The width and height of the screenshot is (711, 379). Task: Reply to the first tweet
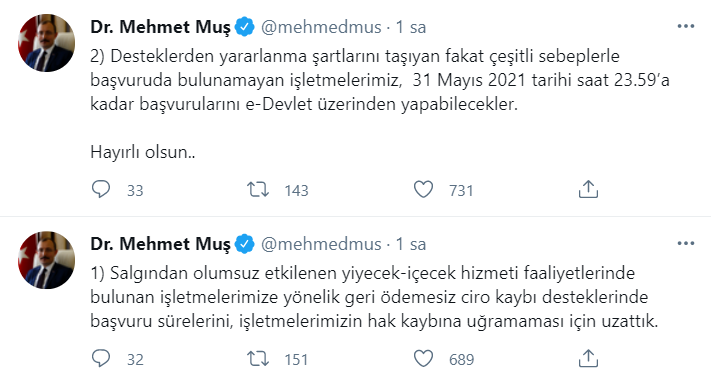pos(101,190)
